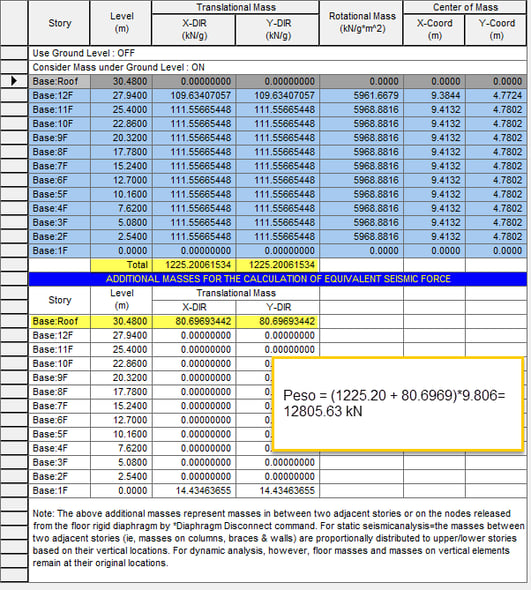
Task: Click level 25.4000 in top table
Action: click(121, 109)
